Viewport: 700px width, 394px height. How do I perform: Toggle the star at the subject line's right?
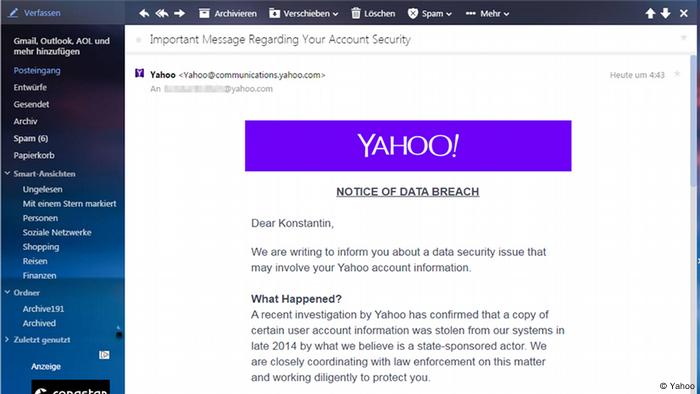click(683, 38)
